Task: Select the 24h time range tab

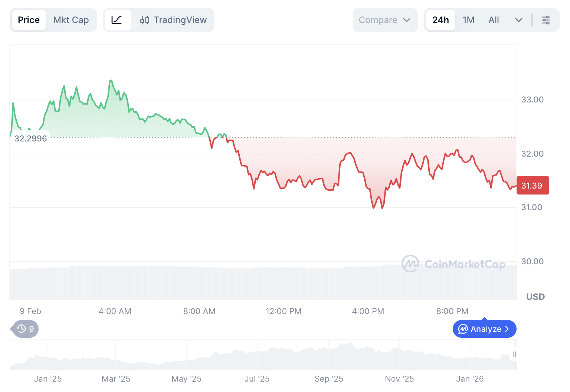Action: [x=440, y=20]
